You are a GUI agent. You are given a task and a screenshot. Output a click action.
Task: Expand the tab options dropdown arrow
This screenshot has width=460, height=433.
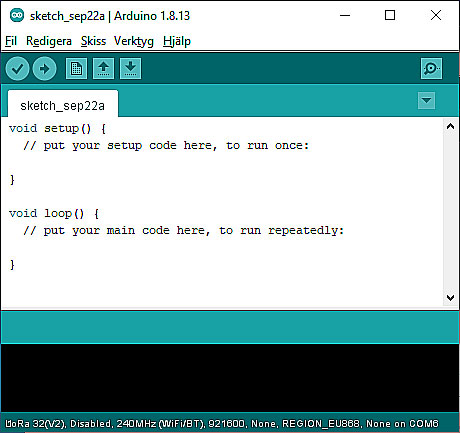coord(426,100)
